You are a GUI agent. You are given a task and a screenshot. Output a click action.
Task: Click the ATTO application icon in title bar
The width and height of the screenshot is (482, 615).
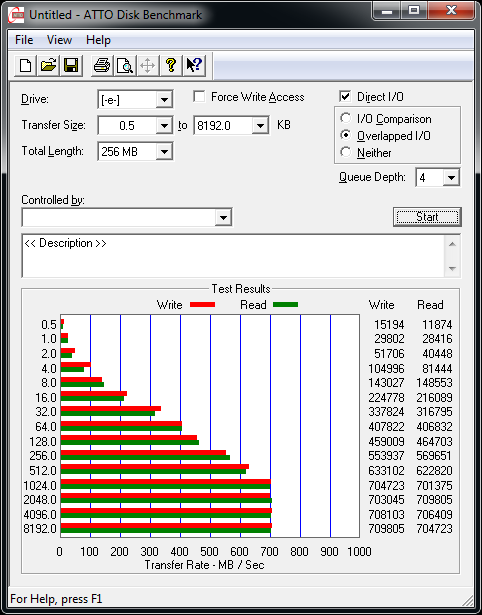point(16,15)
